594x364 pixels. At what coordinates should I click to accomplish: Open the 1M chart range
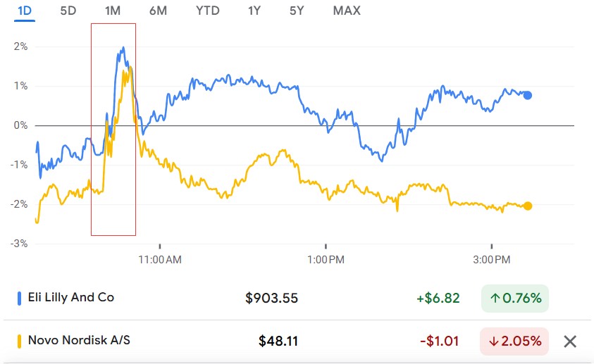112,11
